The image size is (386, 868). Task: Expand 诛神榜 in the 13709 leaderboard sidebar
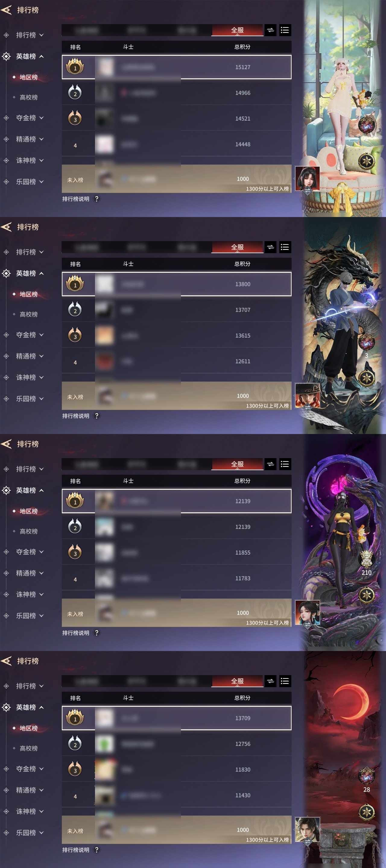tap(30, 811)
